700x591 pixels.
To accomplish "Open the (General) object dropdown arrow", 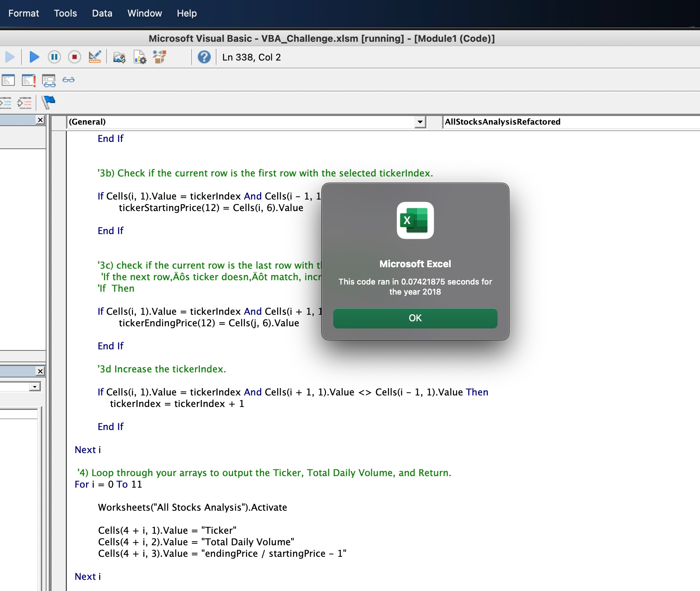I will (420, 122).
